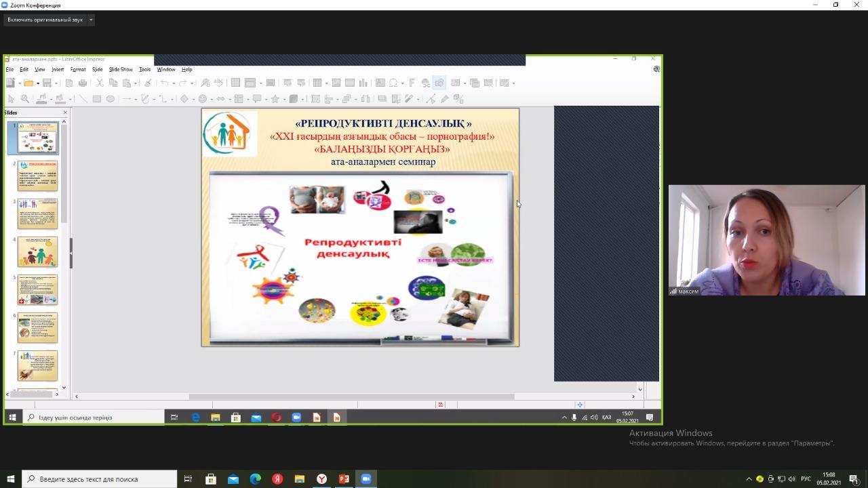Click the Cut scissors icon

pyautogui.click(x=100, y=83)
